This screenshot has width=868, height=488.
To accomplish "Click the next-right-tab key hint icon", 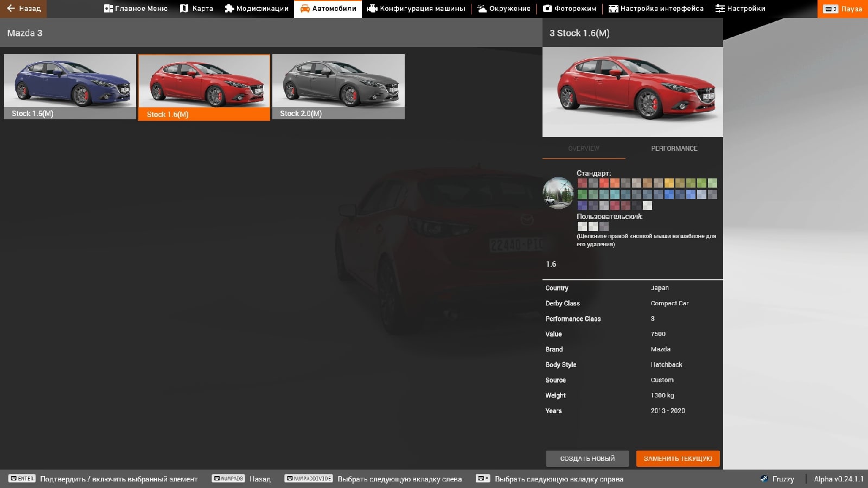I will (x=483, y=479).
